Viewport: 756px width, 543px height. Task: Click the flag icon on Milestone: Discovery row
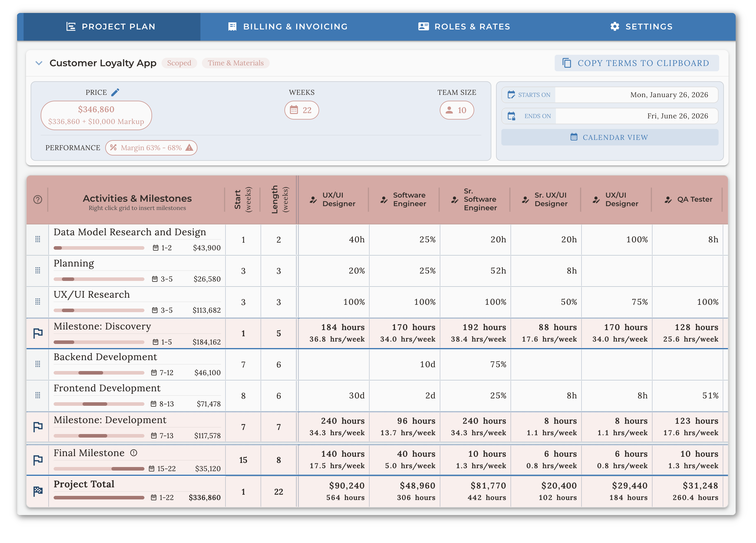(x=38, y=333)
